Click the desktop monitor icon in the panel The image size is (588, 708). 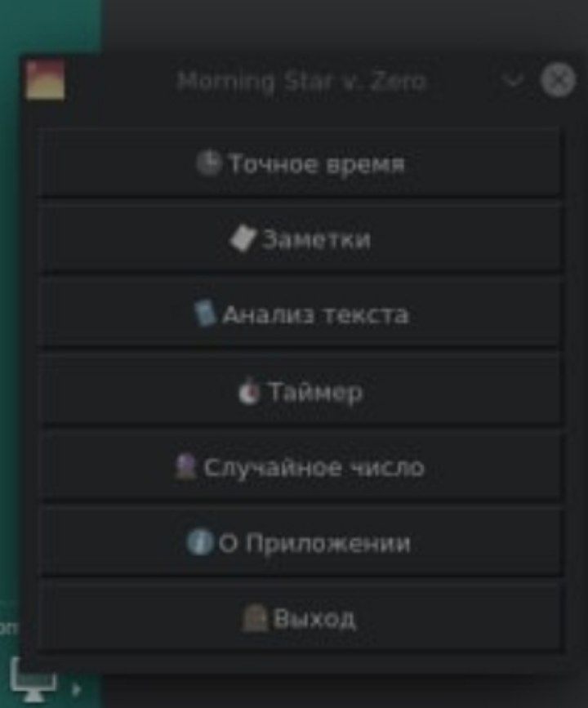click(33, 680)
